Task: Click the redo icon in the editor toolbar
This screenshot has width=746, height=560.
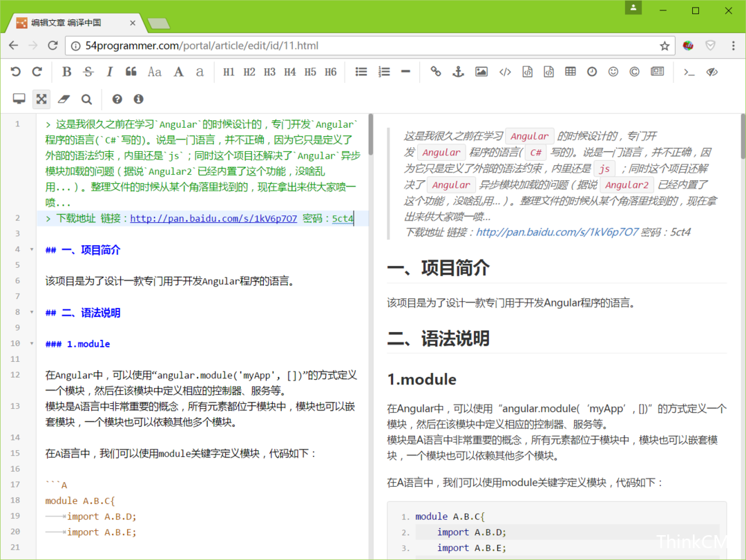Action: point(37,72)
